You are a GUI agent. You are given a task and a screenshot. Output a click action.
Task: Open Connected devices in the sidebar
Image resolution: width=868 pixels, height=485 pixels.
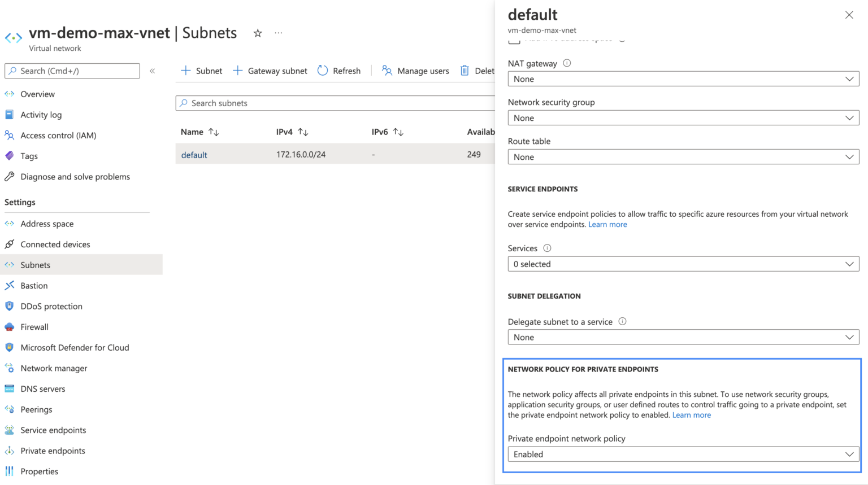(55, 244)
